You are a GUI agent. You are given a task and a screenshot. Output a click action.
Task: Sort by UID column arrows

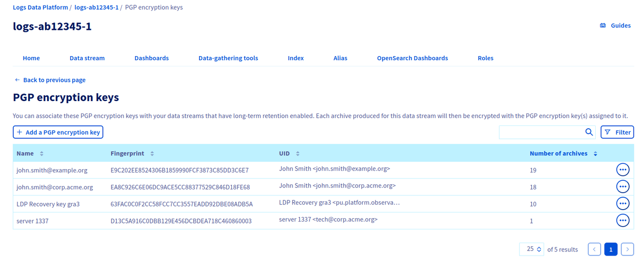pos(298,154)
